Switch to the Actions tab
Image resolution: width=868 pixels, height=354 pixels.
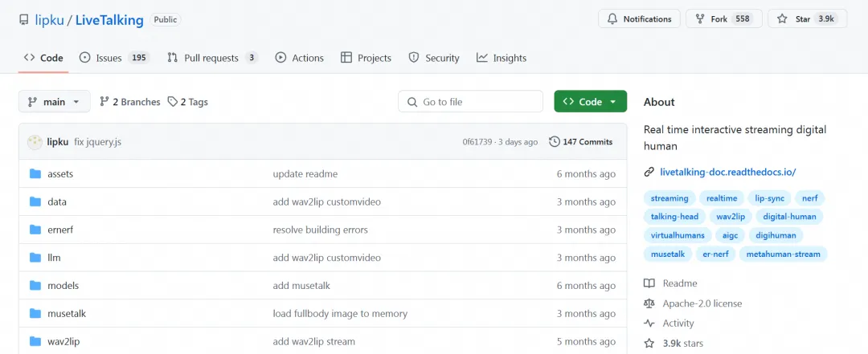click(300, 58)
